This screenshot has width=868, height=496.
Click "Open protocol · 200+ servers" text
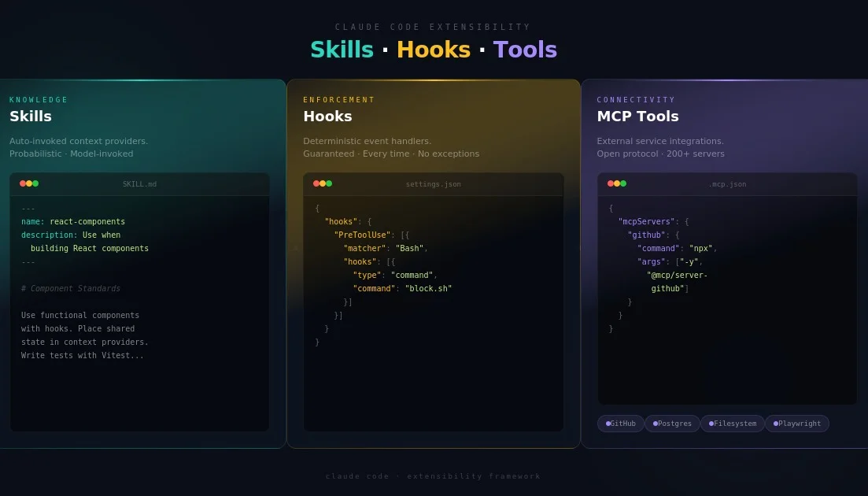pos(660,154)
